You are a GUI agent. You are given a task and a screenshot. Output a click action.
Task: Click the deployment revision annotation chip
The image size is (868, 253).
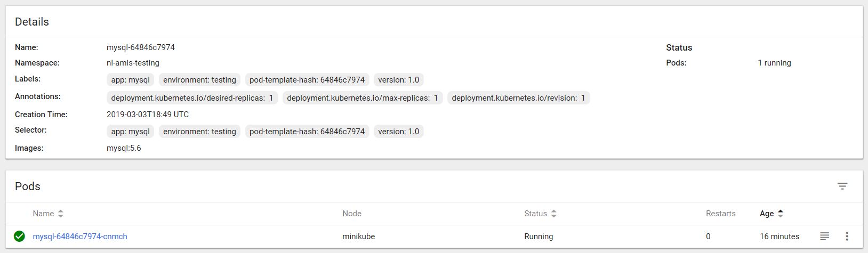[518, 98]
